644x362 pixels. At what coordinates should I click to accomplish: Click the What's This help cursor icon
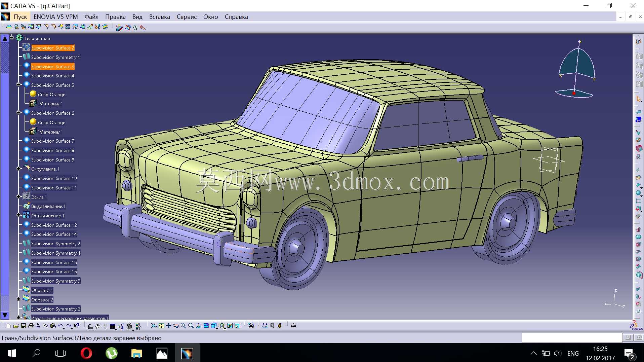click(x=77, y=325)
